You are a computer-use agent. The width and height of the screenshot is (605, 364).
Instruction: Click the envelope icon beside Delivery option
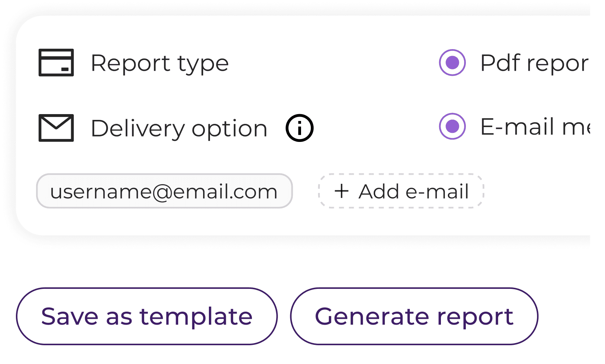click(x=56, y=128)
